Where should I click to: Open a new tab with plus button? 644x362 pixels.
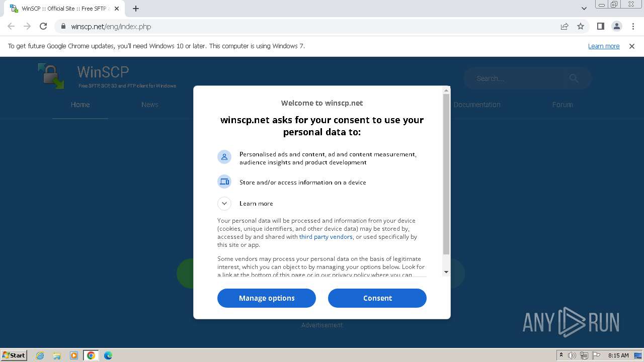coord(136,9)
